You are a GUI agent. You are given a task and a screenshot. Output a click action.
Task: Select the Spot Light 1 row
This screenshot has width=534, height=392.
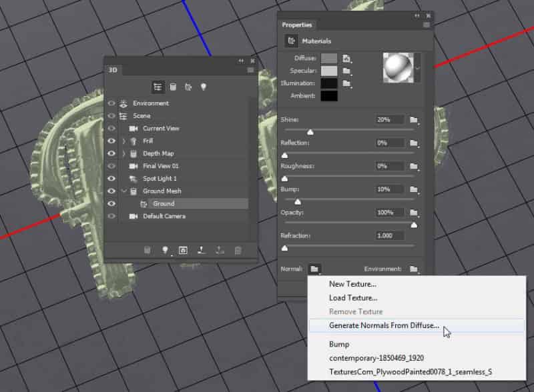tap(183, 179)
